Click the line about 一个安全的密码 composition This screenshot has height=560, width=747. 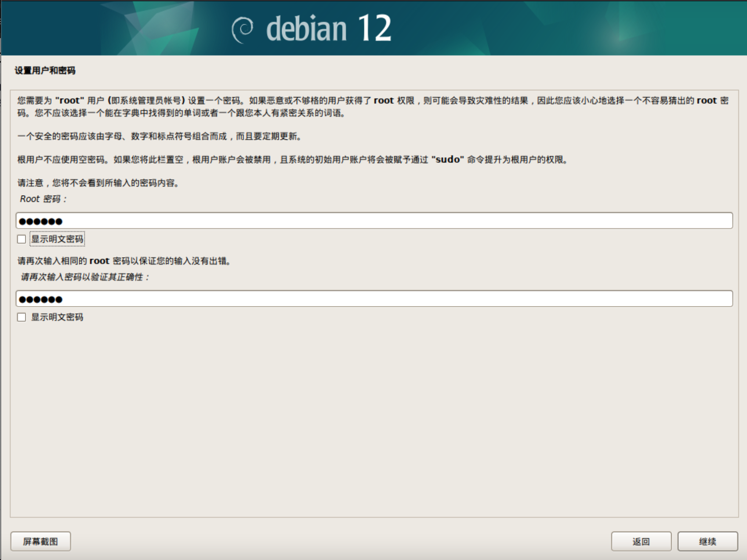pyautogui.click(x=160, y=137)
